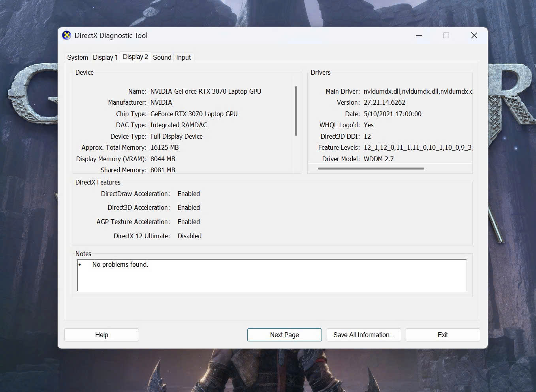The image size is (536, 392).
Task: Click the Display Memory (VRAM) label
Action: pos(111,159)
